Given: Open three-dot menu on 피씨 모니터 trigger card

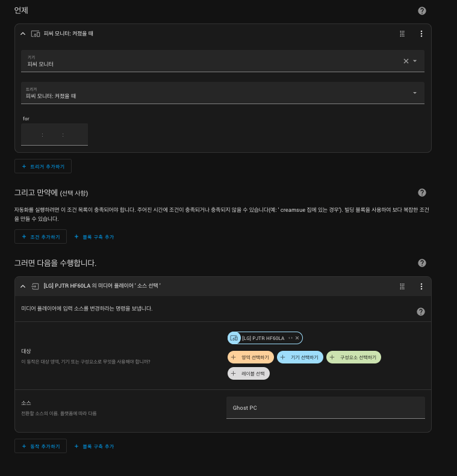Looking at the screenshot, I should click(x=421, y=34).
